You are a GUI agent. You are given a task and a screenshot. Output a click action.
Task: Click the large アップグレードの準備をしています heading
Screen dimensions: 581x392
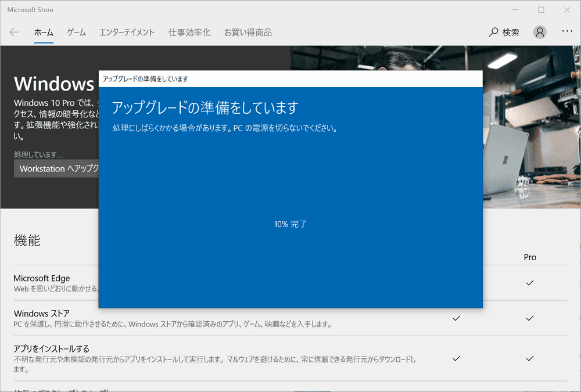205,107
